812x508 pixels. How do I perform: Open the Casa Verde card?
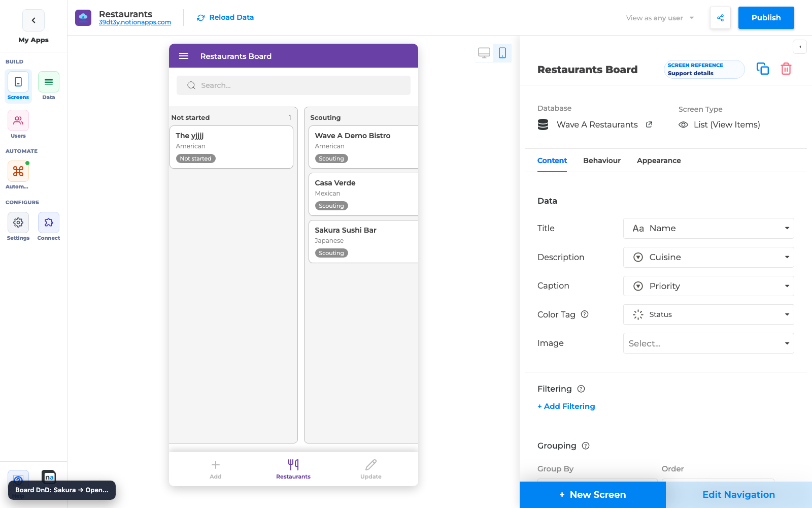coord(363,194)
